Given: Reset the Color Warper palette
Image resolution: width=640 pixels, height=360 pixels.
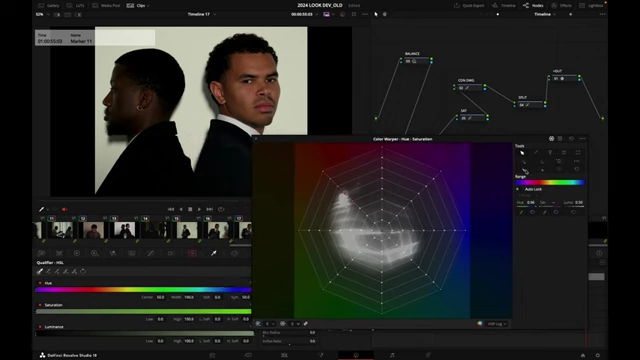Looking at the screenshot, I should pos(571,139).
